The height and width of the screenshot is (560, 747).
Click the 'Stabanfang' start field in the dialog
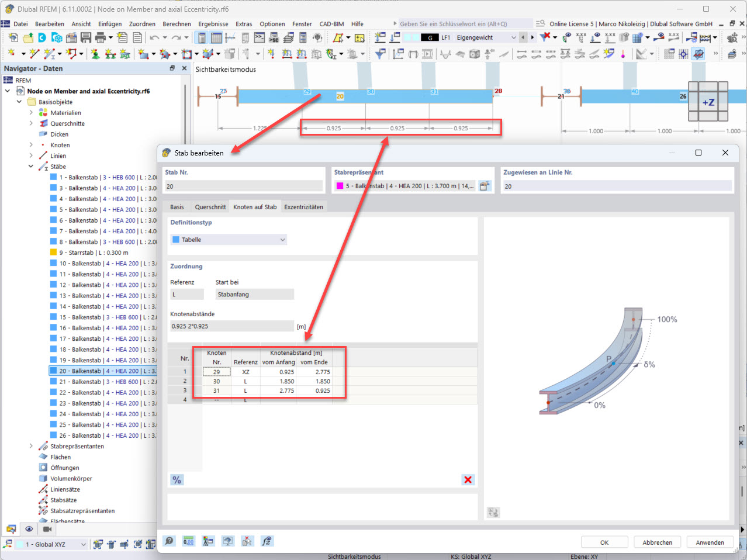click(x=254, y=295)
